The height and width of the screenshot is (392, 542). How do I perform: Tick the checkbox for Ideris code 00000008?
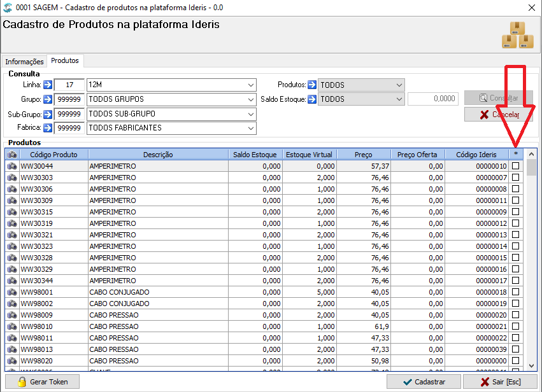click(515, 188)
